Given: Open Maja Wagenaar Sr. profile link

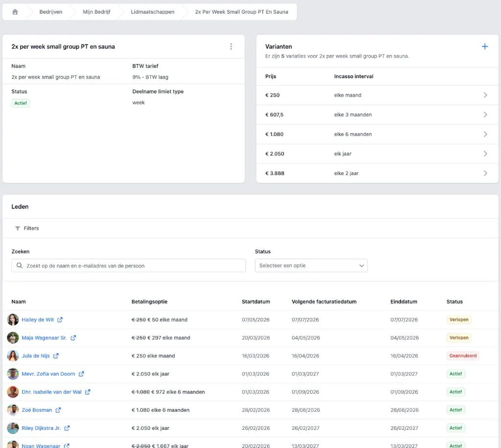Looking at the screenshot, I should point(44,338).
